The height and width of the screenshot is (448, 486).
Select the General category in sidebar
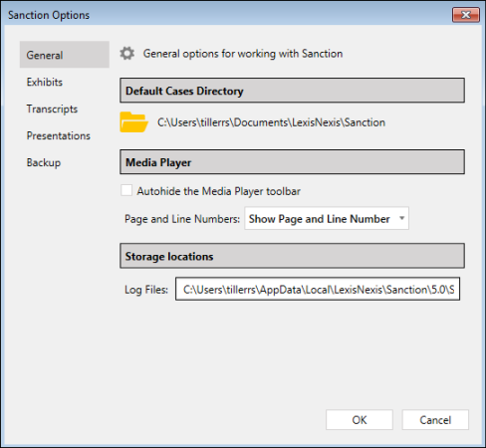[65, 55]
